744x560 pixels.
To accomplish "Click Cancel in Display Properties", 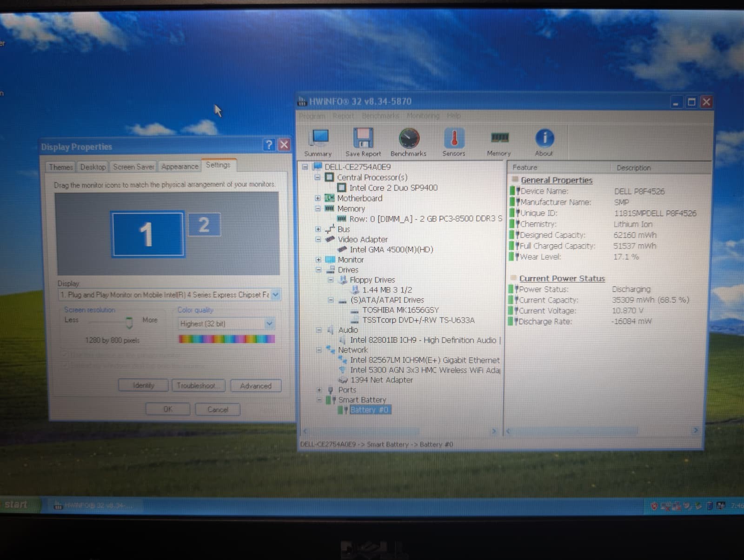I will [218, 409].
